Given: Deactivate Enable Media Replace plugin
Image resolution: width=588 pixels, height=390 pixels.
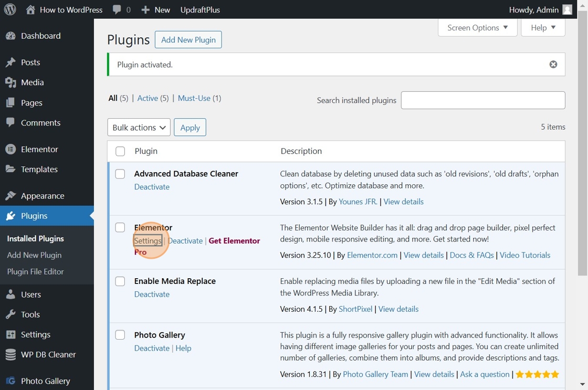Looking at the screenshot, I should (x=152, y=294).
